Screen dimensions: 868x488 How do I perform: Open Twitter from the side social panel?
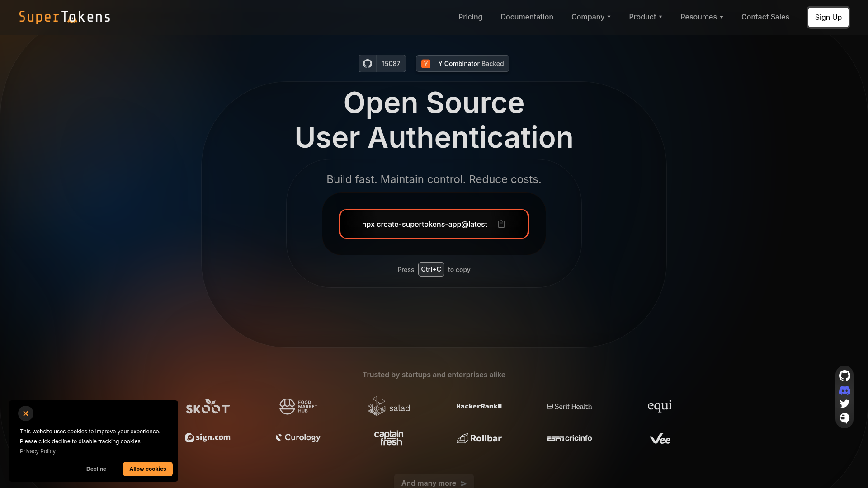click(844, 404)
